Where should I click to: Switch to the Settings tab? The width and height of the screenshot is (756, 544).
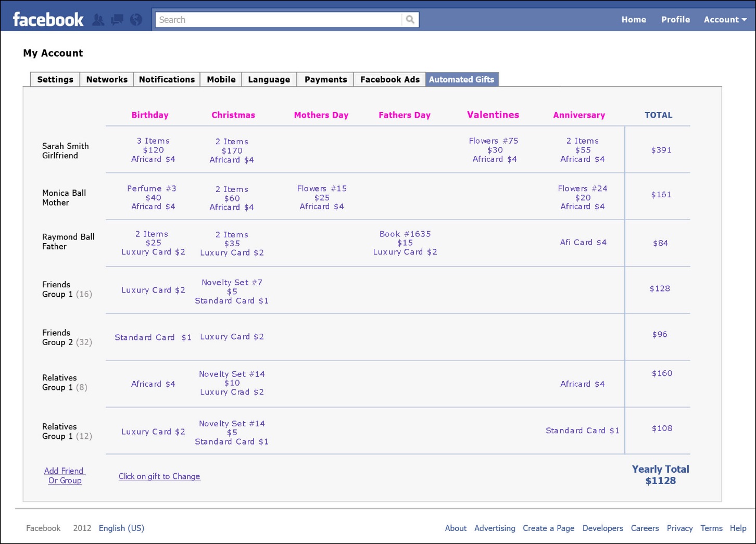click(55, 80)
